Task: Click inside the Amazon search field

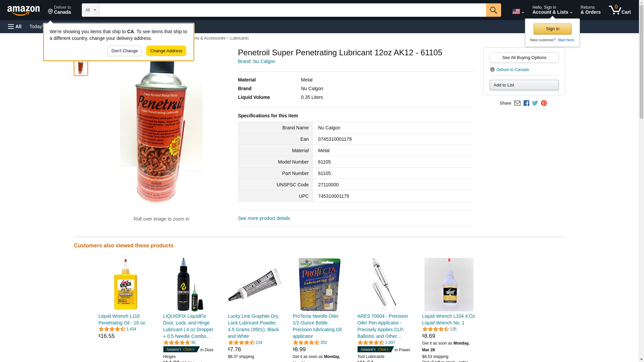Action: 292,10
